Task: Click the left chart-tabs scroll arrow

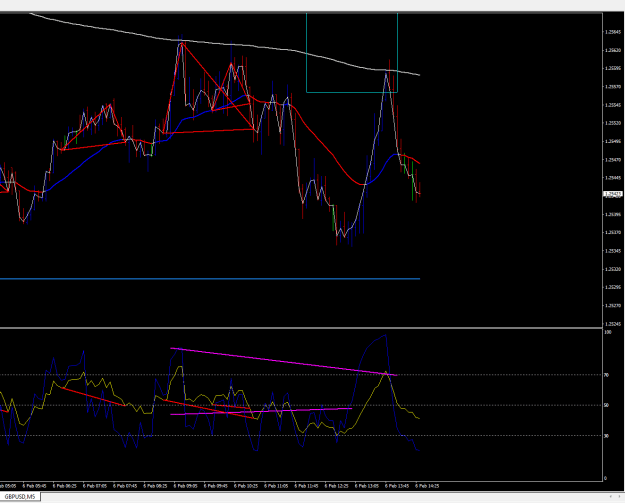Action: 610,497
